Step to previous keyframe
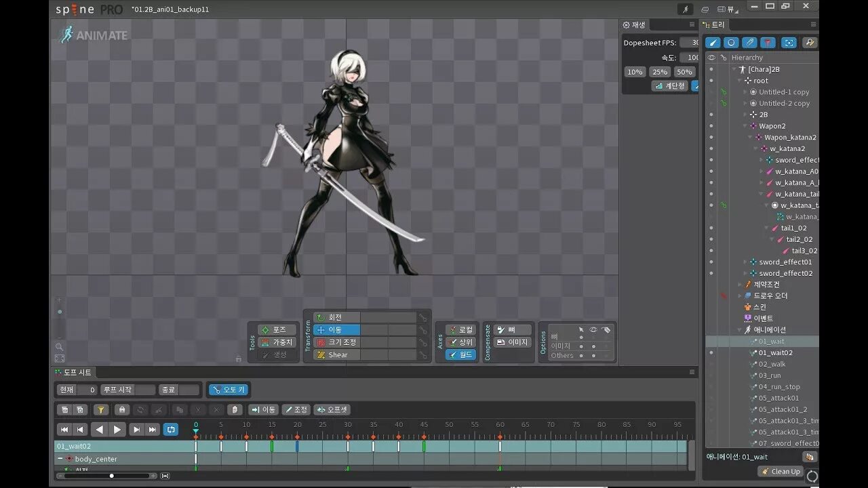 pyautogui.click(x=80, y=429)
